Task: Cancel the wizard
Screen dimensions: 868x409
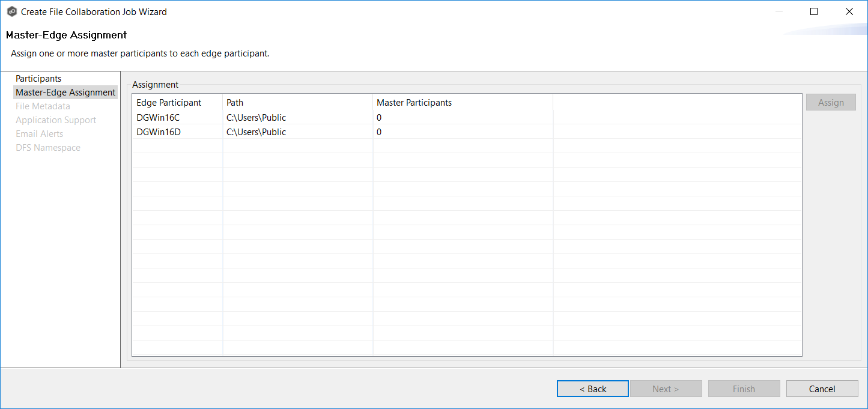Action: pos(822,389)
